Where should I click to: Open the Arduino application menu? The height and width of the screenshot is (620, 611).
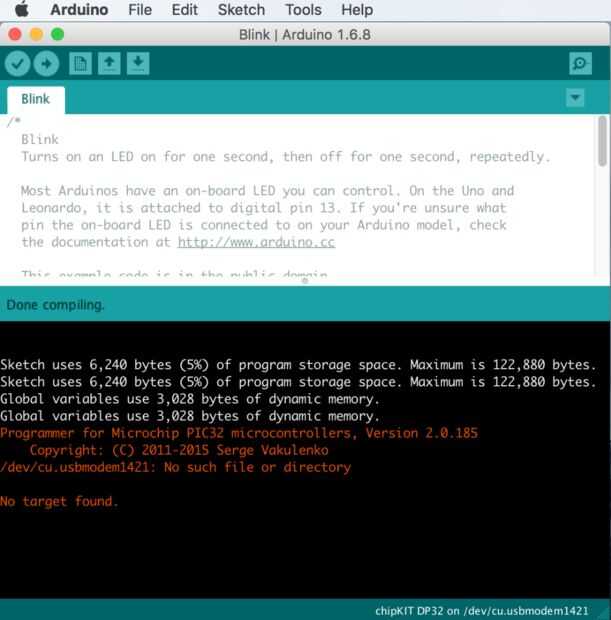pos(79,9)
